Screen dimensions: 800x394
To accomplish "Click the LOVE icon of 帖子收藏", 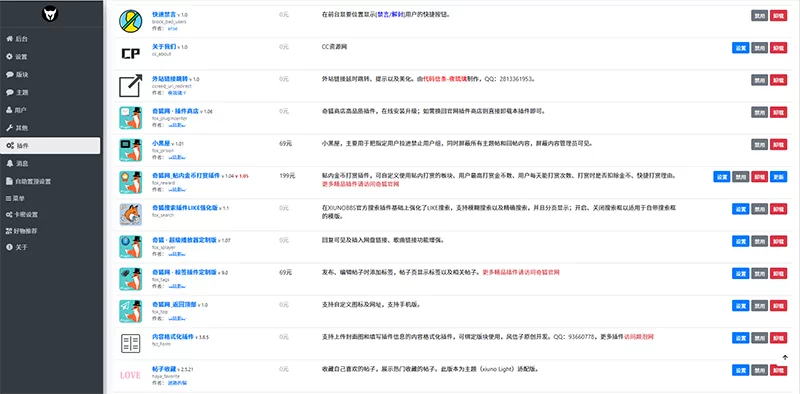I will pyautogui.click(x=130, y=375).
